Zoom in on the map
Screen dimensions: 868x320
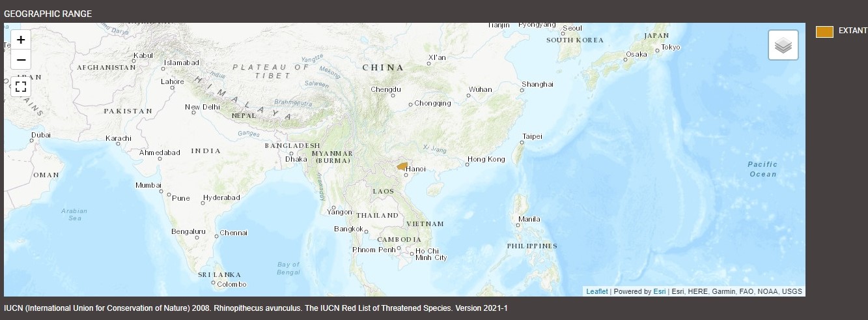coord(21,40)
